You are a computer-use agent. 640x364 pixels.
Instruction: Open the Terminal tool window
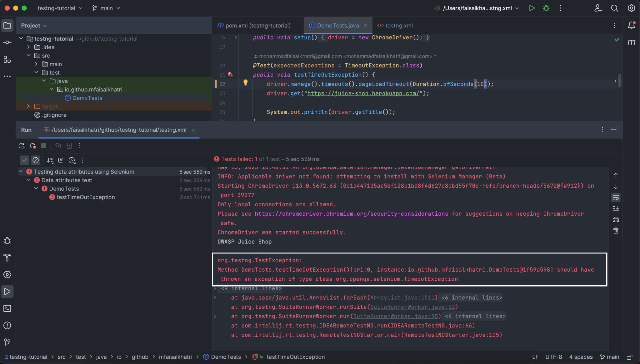[7, 308]
